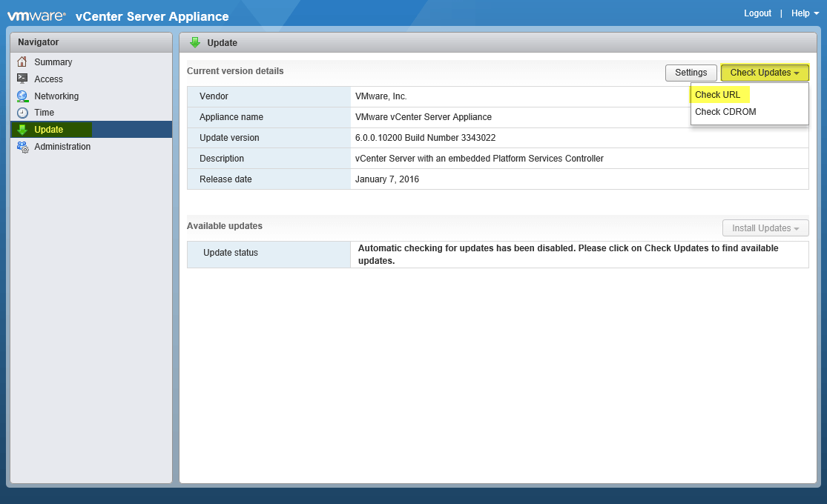
Task: Click the VMware, Inc. value
Action: coord(380,96)
